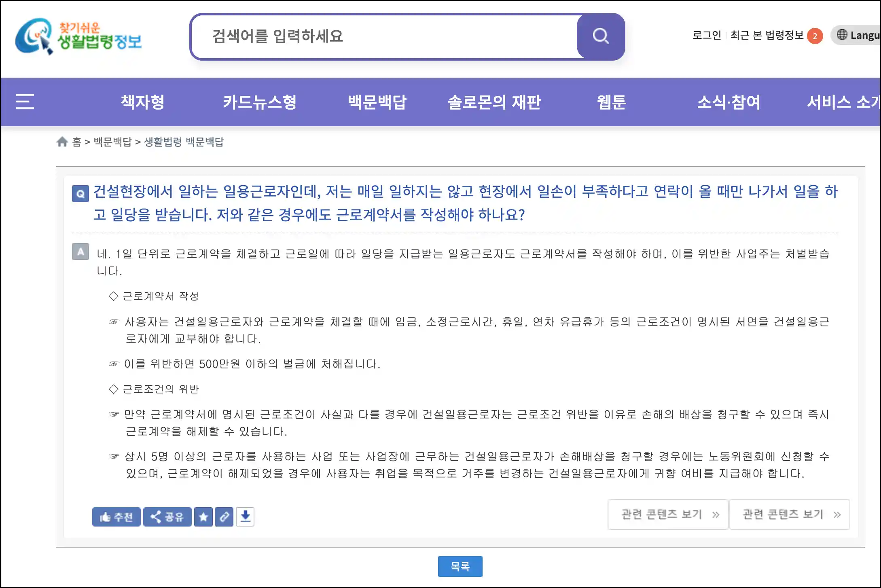Click the Q question icon
Viewport: 881px width, 588px height.
(x=80, y=194)
